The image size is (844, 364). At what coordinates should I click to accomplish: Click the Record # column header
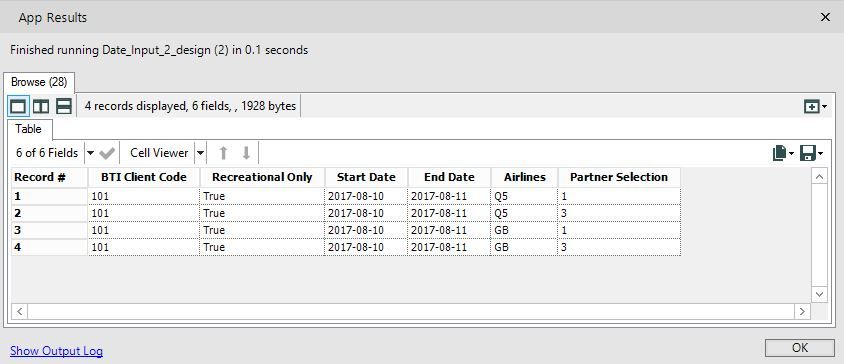coord(50,177)
